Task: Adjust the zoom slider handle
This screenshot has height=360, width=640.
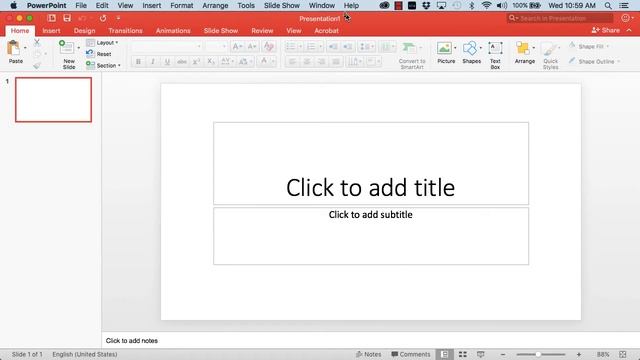Action: (x=538, y=354)
